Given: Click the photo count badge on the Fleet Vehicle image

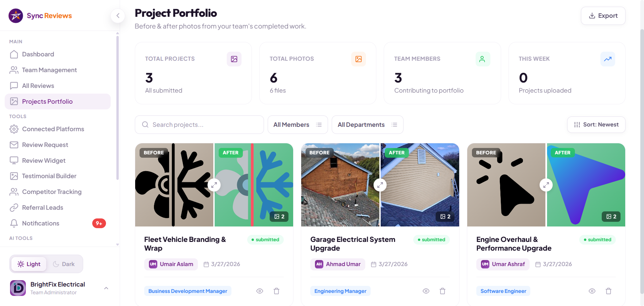Looking at the screenshot, I should (279, 216).
